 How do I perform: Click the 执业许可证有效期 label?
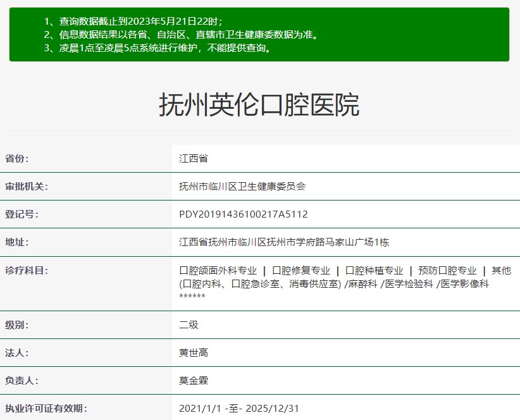(46, 409)
